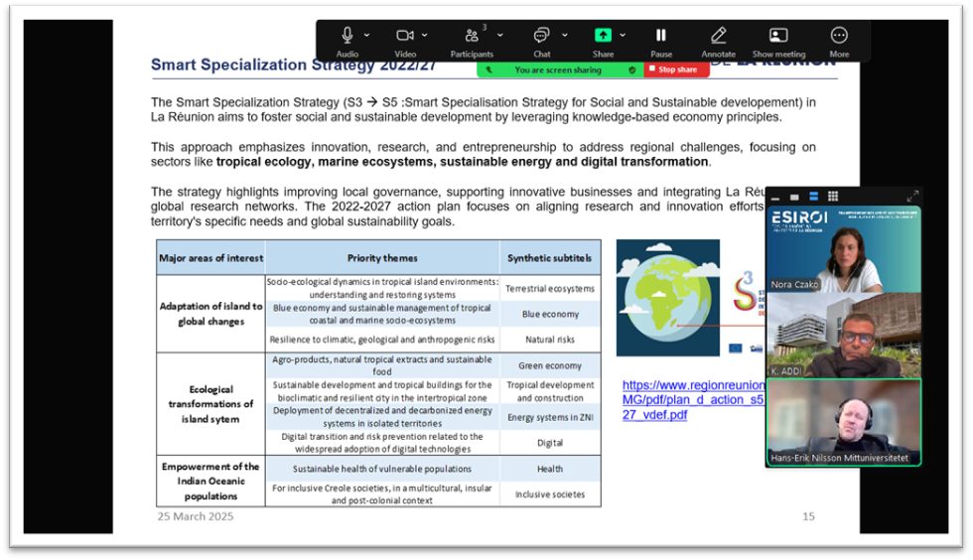Click the 'Smart Specialization Strategy 2022/27' slide title
973x560 pixels.
(x=293, y=65)
